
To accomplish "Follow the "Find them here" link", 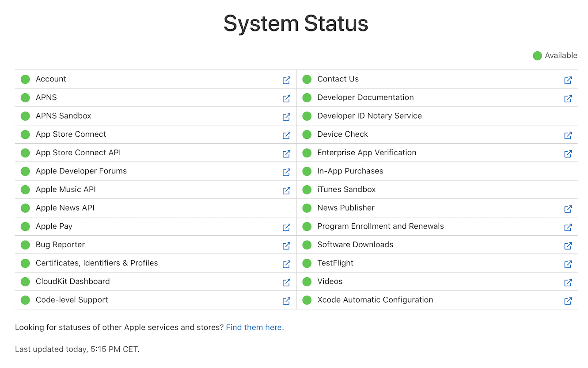I will 254,327.
